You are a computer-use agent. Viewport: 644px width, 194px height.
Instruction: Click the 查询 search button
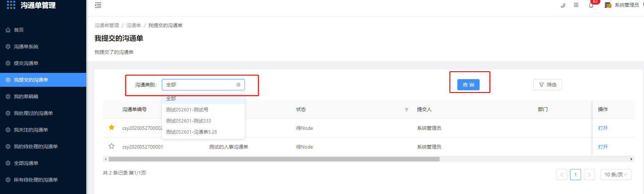468,85
